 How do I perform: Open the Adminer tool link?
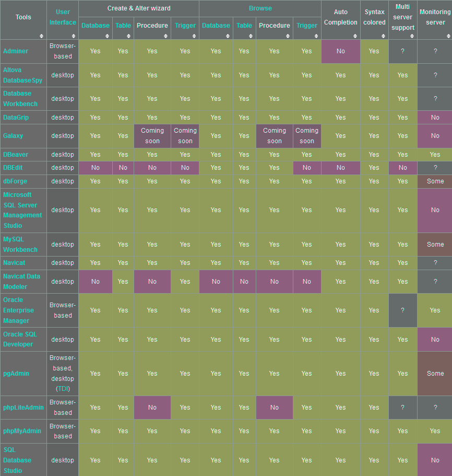16,51
